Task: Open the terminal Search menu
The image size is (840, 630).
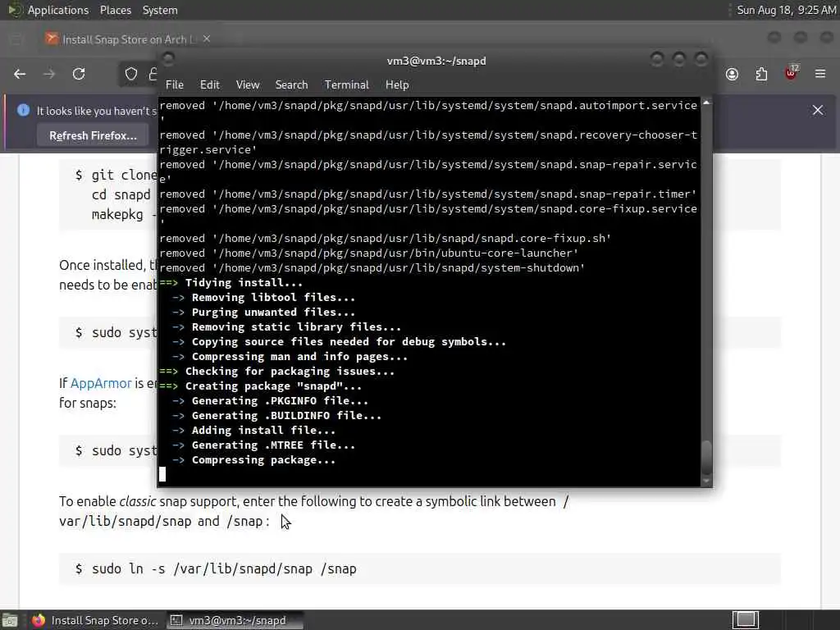Action: (x=291, y=84)
